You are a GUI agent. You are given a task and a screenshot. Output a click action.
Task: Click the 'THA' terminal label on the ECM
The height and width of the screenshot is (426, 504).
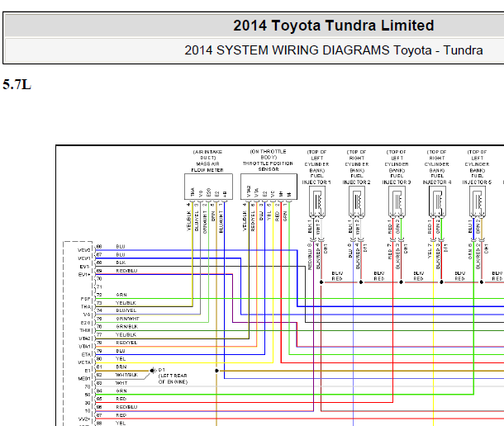pos(86,307)
